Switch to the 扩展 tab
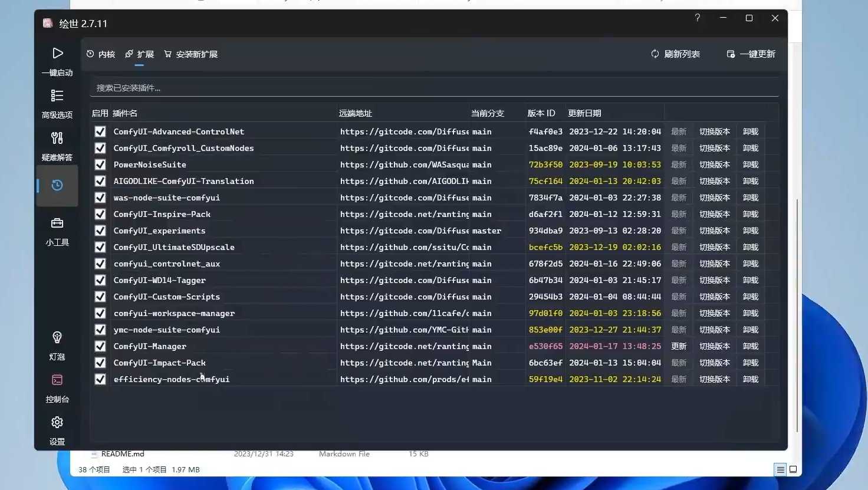This screenshot has height=490, width=868. (140, 54)
